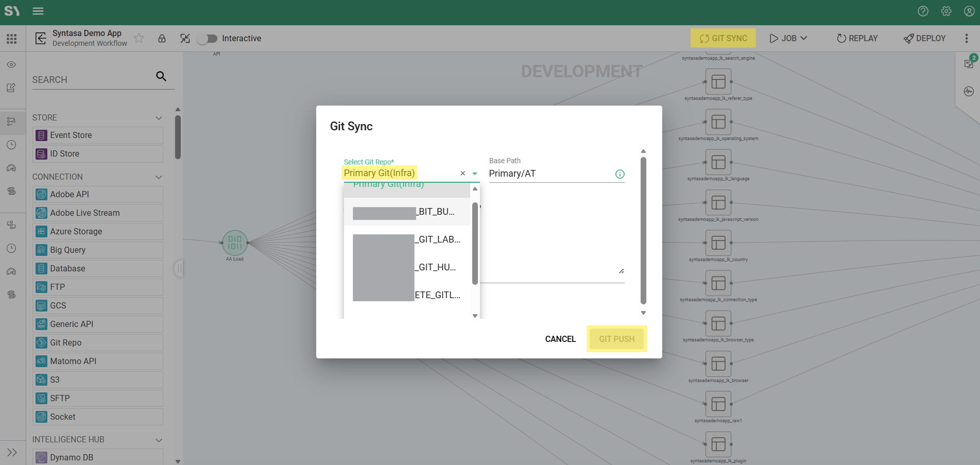Toggle the Interactive switch
The image size is (980, 465).
coord(208,39)
